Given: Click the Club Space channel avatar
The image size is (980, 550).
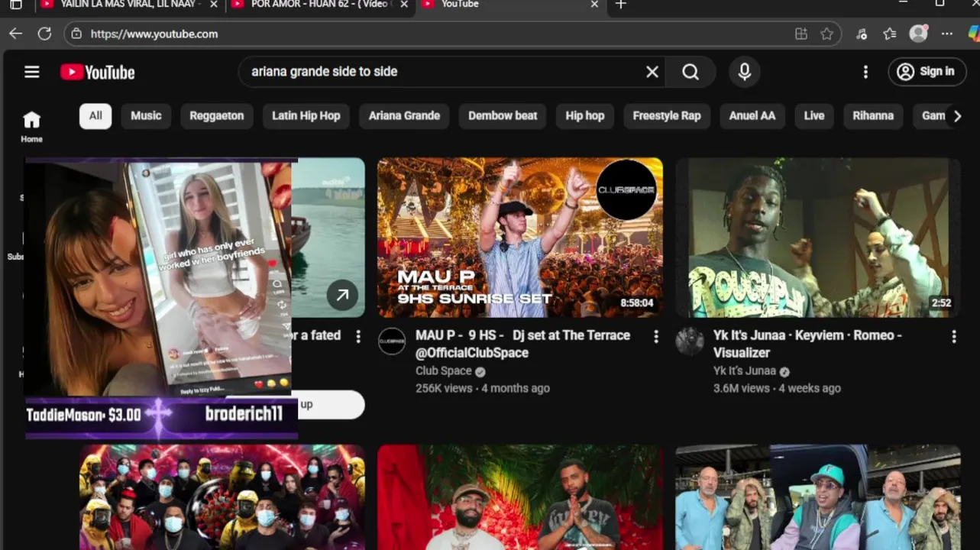Looking at the screenshot, I should tap(392, 341).
